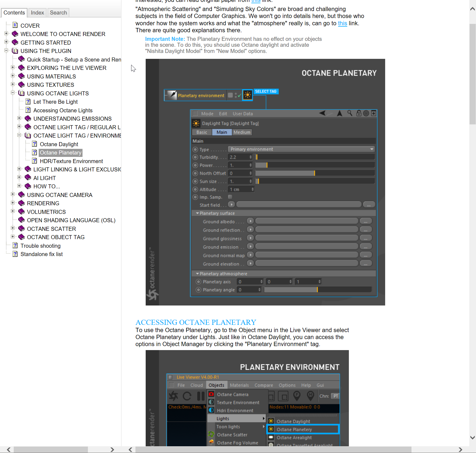Viewport: 476px width, 453px height.
Task: Click the content pane scroll left arrow
Action: [x=130, y=450]
